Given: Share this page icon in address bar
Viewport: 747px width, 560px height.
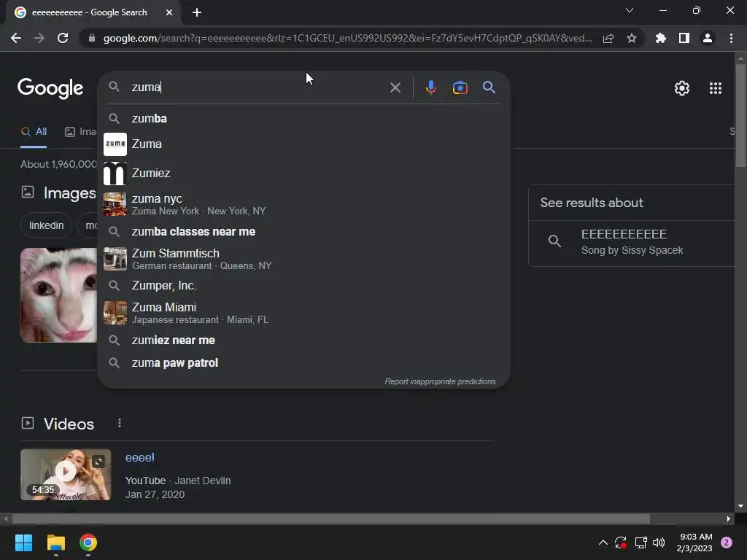Looking at the screenshot, I should 608,39.
